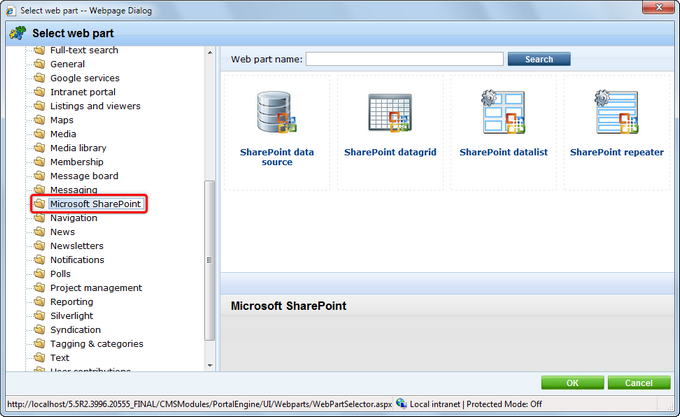This screenshot has height=417, width=680.
Task: Click the folder icon next to Maps
Action: 39,120
